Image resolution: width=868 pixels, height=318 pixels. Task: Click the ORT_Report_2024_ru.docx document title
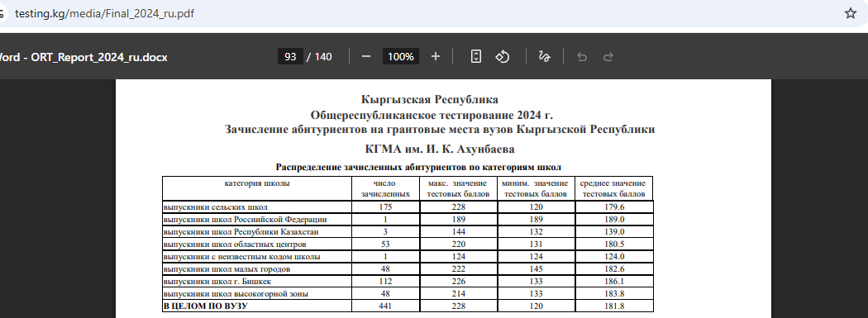click(99, 57)
